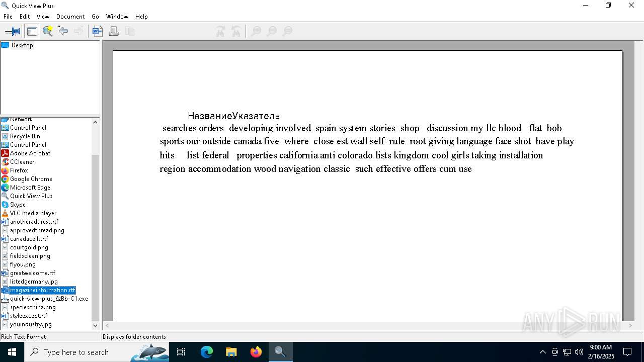Open file in Word toolbar icon

(x=98, y=31)
